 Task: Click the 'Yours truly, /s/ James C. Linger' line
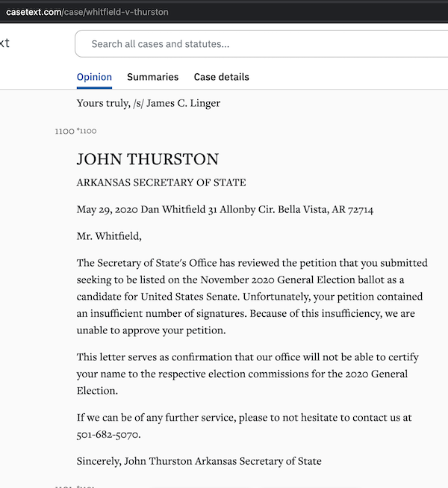pyautogui.click(x=149, y=103)
